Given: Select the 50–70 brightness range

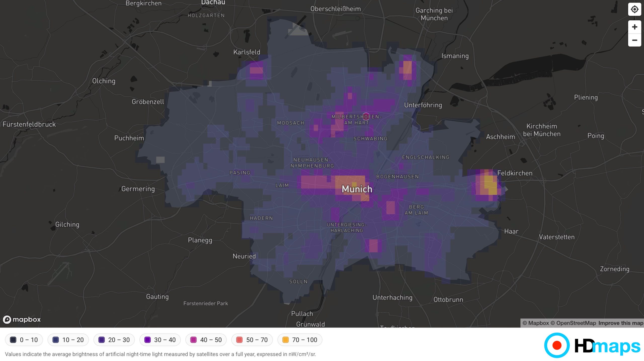Looking at the screenshot, I should click(x=252, y=340).
